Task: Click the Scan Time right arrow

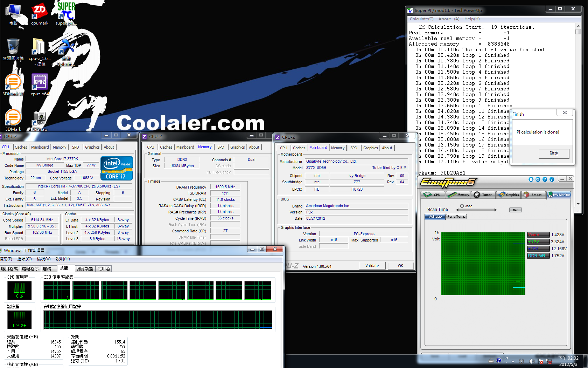Action: [495, 210]
